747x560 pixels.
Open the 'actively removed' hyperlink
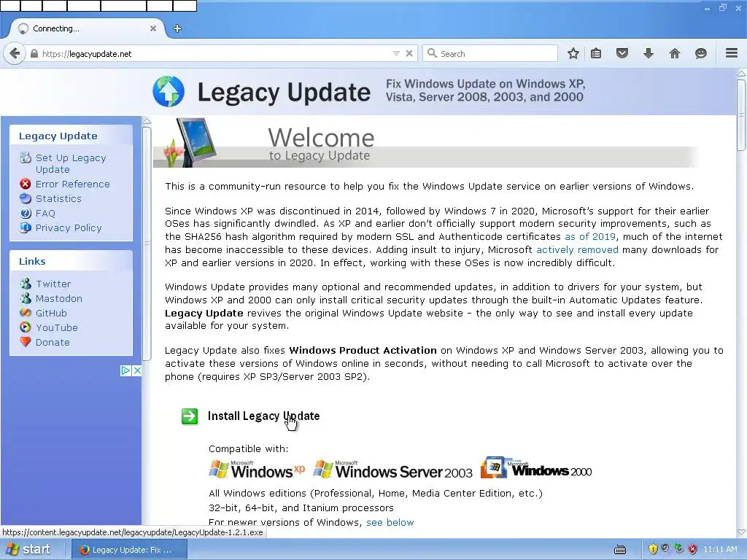click(577, 250)
